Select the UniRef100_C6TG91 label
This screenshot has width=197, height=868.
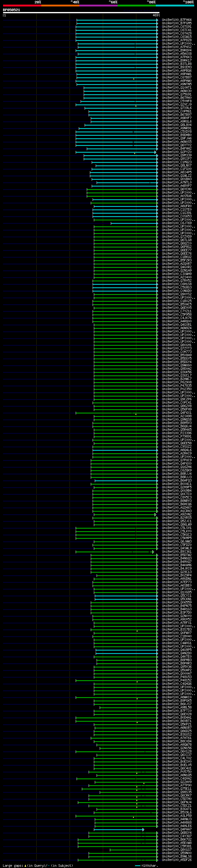176,26
